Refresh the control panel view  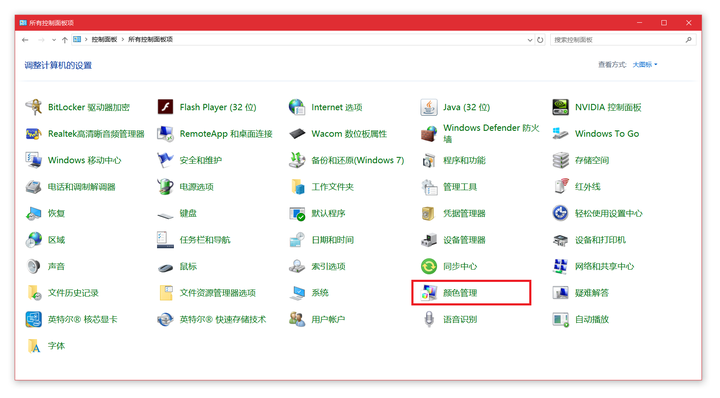540,40
